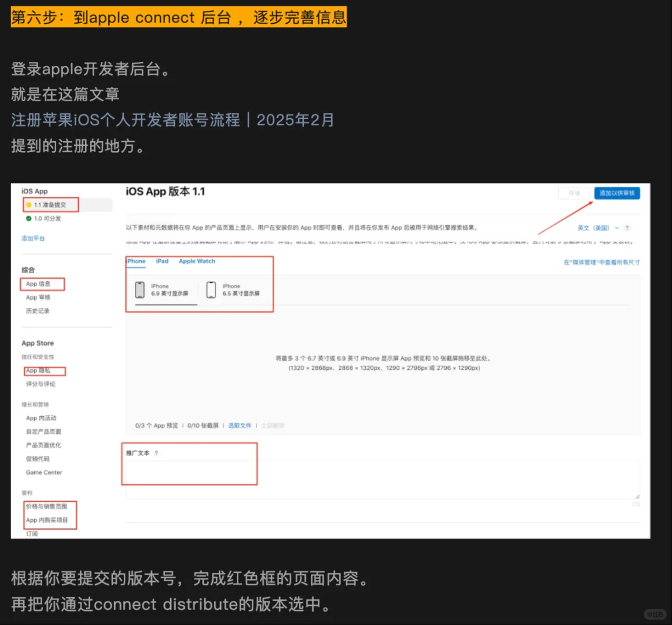Click 选取文件 to choose screenshot files
This screenshot has width=672, height=625.
(241, 425)
